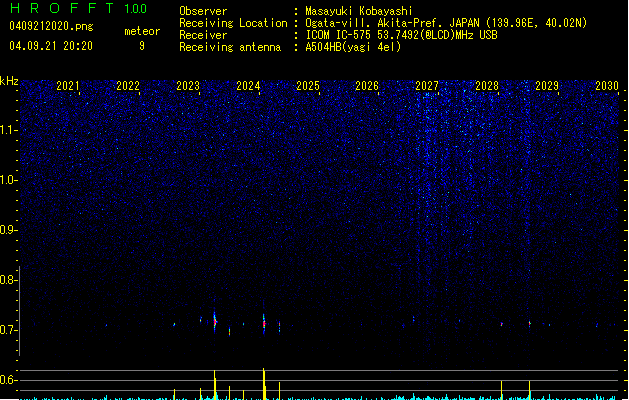Click the ICOM IC-575 53.7492 MHz receiver text

tap(401, 35)
